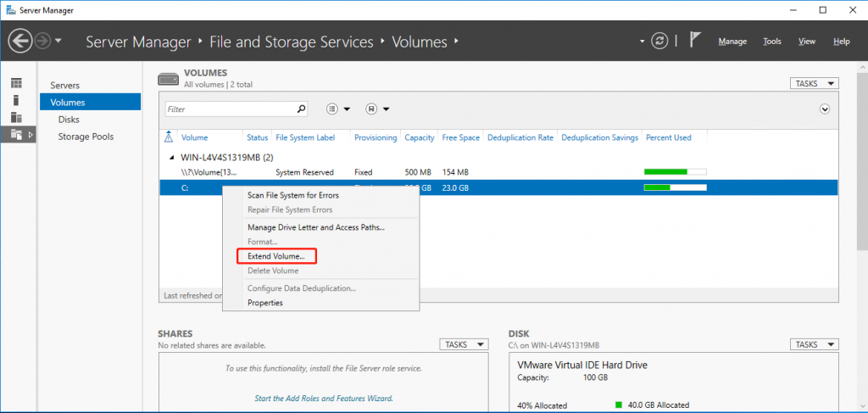Go back with the back arrow button

(20, 42)
